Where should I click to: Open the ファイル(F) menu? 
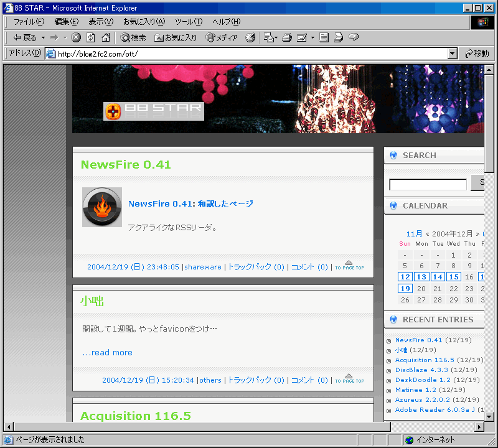coord(29,22)
